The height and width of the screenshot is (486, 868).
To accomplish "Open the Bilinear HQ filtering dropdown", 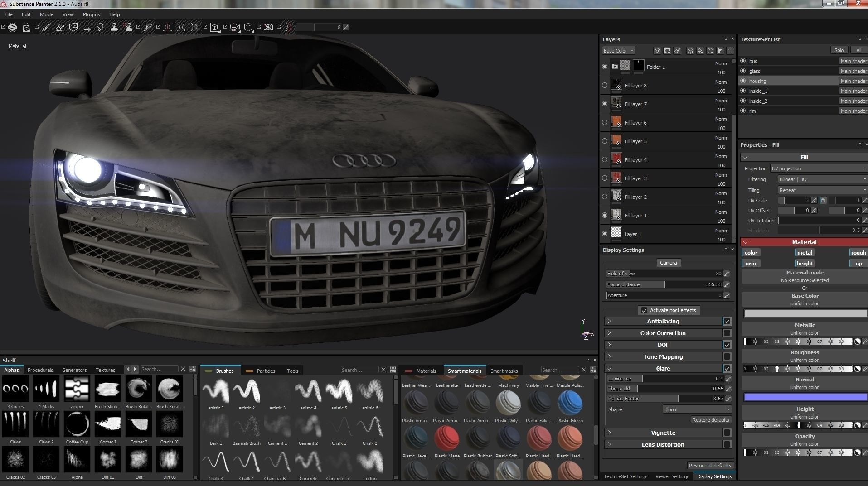I will [823, 179].
